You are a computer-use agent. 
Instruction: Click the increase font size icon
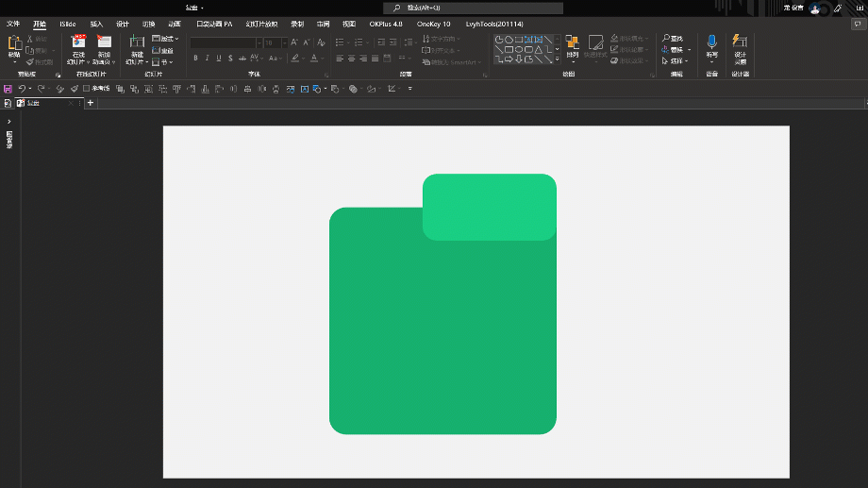click(x=294, y=42)
